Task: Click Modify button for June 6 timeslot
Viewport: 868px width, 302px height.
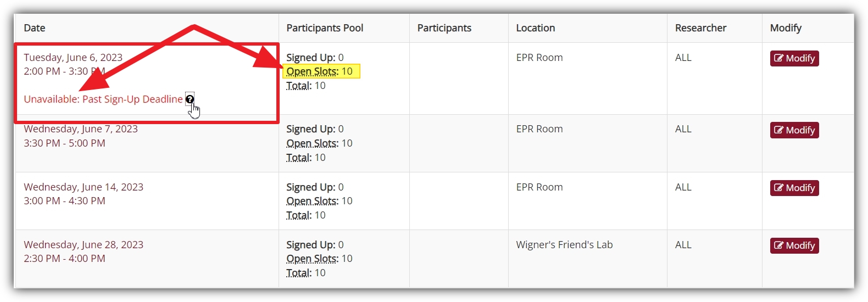Action: coord(794,58)
